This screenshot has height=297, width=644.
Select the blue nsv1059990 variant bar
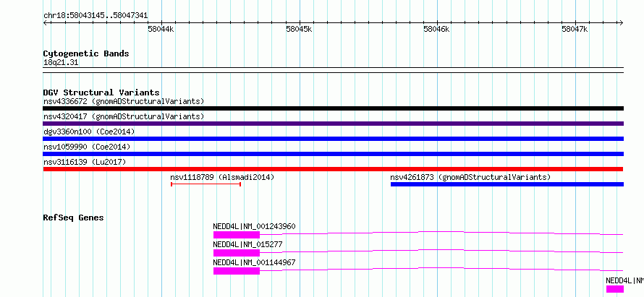[333, 154]
